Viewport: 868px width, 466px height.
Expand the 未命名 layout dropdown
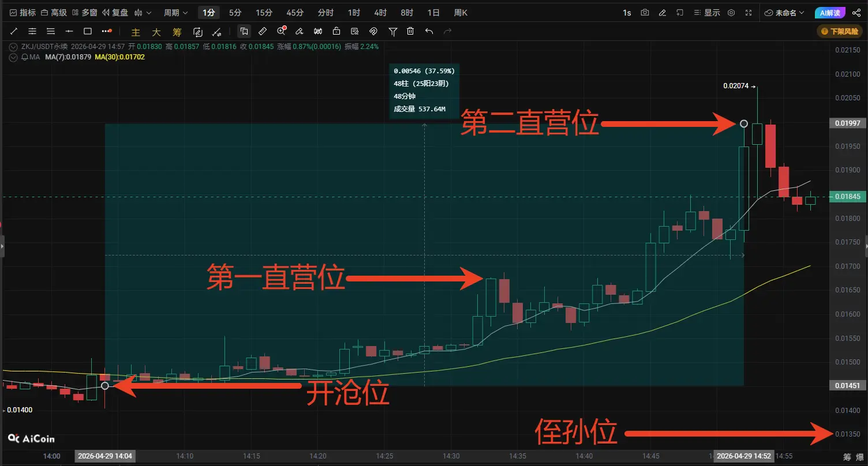tap(784, 13)
